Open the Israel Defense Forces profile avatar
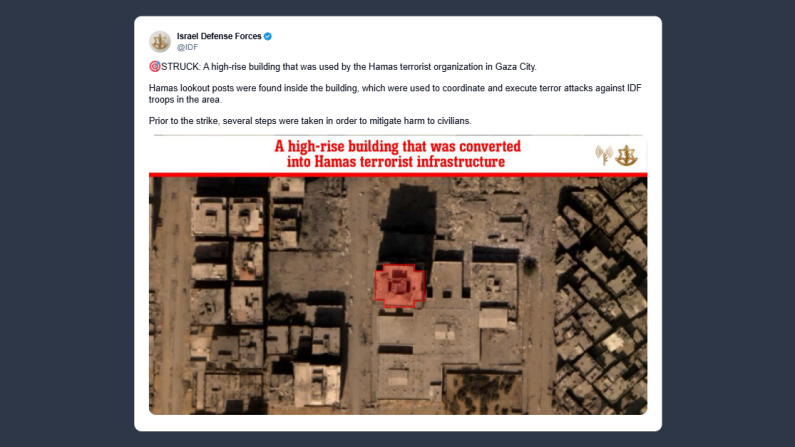 (x=160, y=42)
